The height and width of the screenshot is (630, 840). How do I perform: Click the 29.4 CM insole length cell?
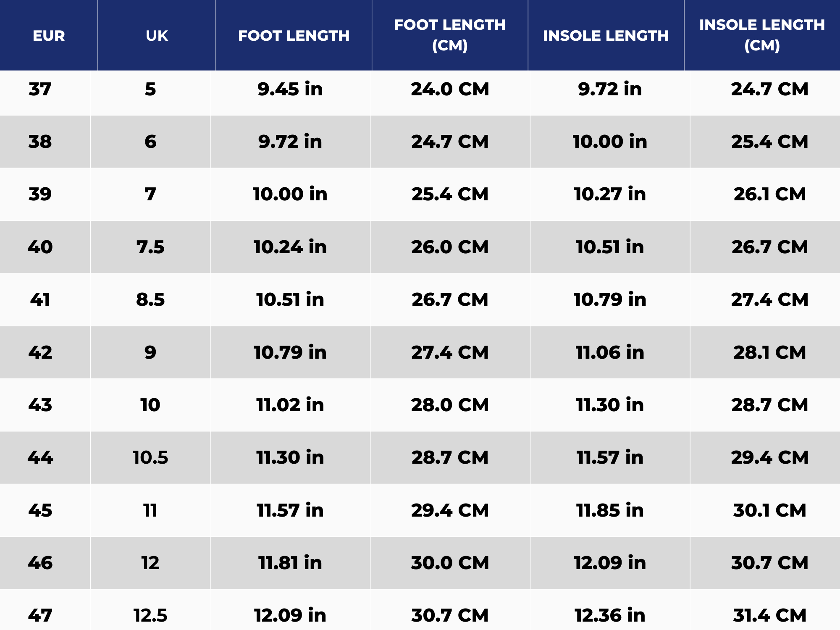click(x=769, y=458)
